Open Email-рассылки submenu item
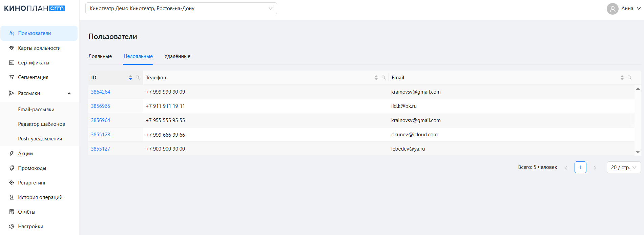 36,110
